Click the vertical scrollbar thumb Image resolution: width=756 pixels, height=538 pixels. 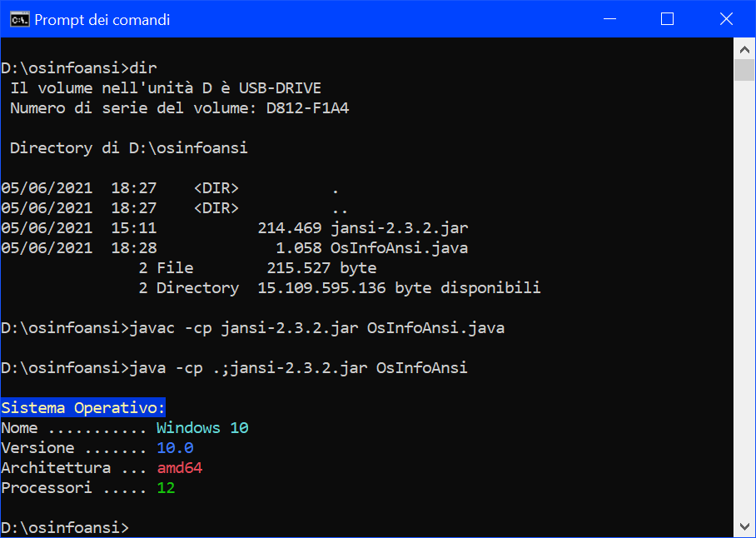click(x=744, y=71)
